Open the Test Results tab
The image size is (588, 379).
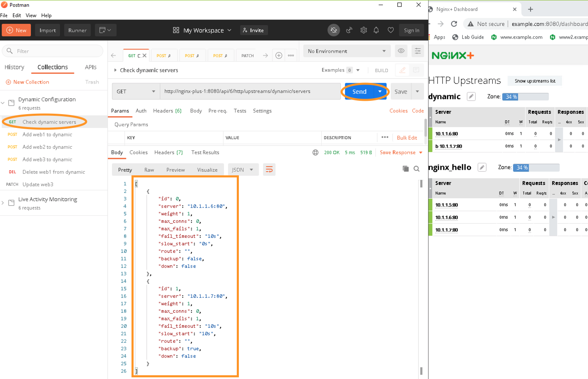(205, 152)
